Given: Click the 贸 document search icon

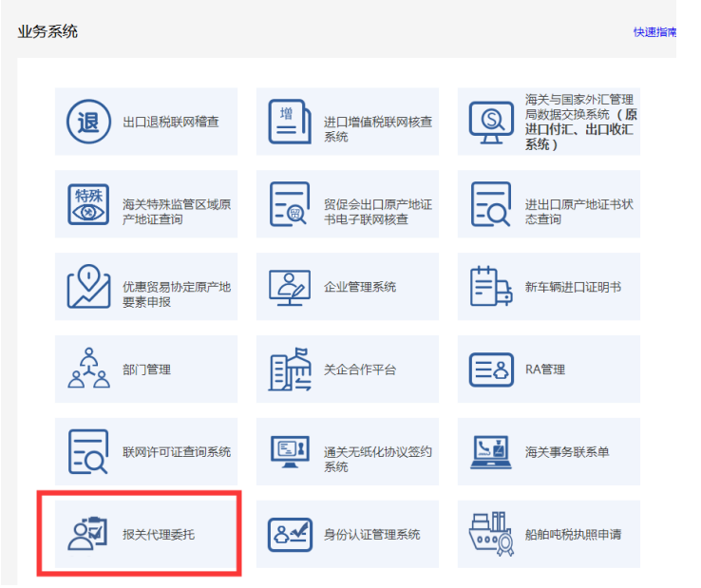Looking at the screenshot, I should (x=290, y=204).
